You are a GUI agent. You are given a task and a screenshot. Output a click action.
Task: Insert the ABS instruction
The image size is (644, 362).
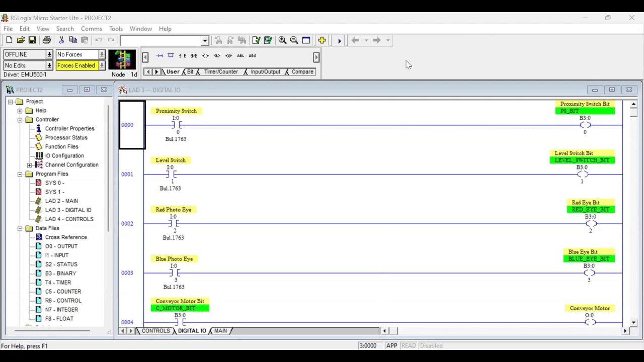click(x=253, y=56)
